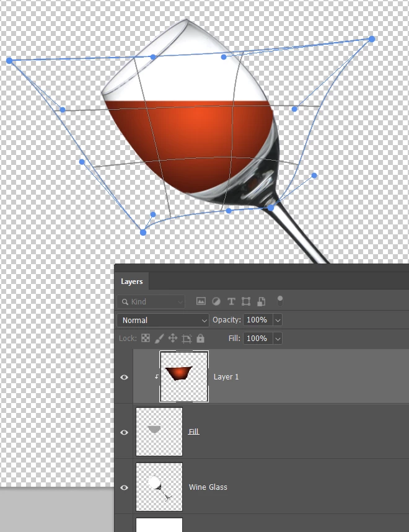Hide the Fill layer eye
Screen dimensions: 409x532
(x=124, y=432)
